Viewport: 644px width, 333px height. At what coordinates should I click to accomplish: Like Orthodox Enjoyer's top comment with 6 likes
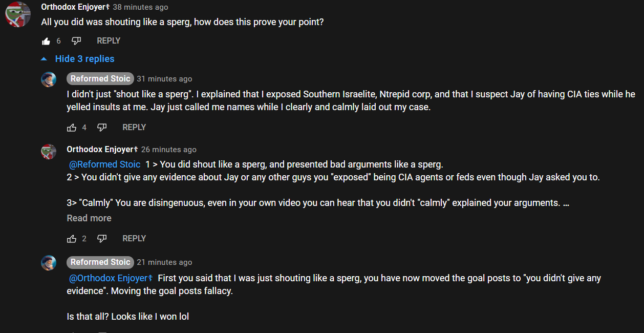[x=46, y=41]
